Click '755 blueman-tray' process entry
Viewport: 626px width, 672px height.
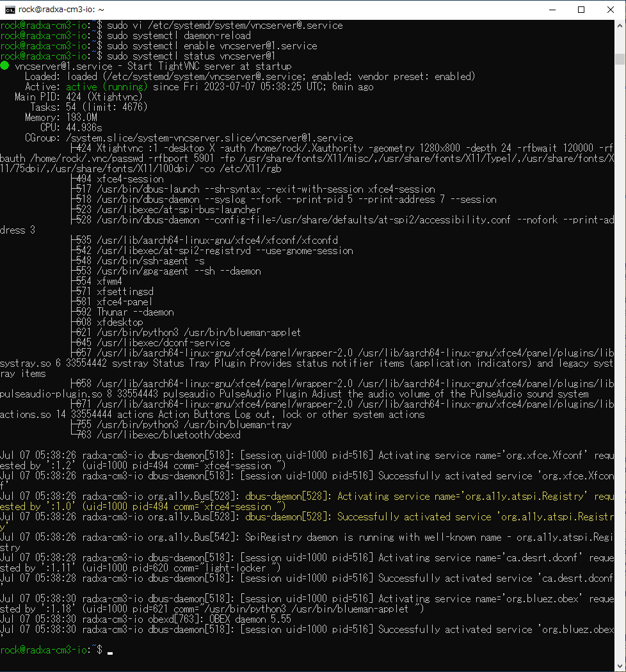point(181,425)
